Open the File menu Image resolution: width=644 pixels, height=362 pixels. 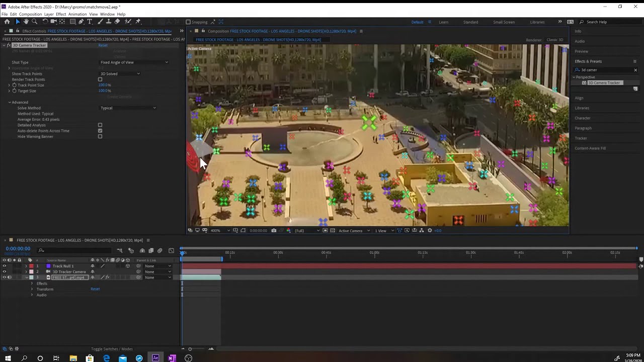pyautogui.click(x=5, y=14)
